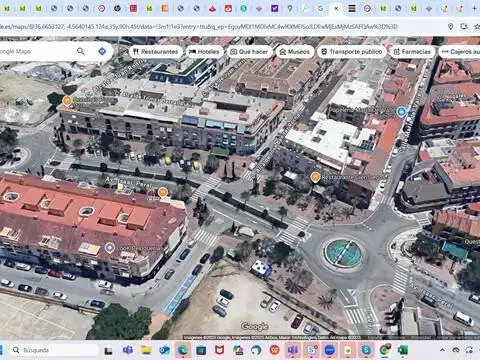Switch to the dark striped favicon tab
Viewport: 480px width, 360px height.
[x=352, y=9]
